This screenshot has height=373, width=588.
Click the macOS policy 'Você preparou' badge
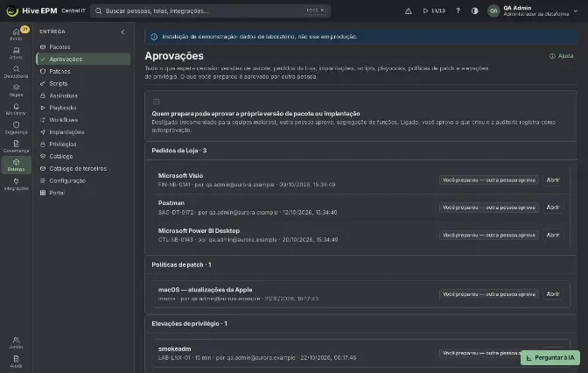point(488,294)
